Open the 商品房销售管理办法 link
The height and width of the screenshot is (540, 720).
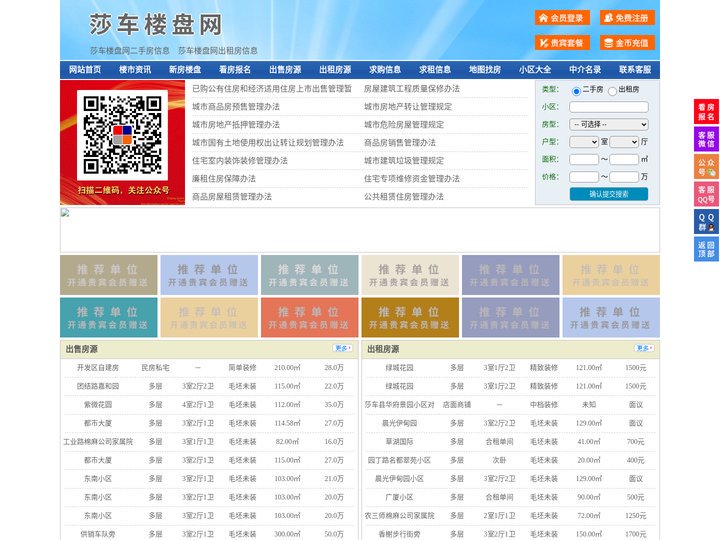click(400, 142)
